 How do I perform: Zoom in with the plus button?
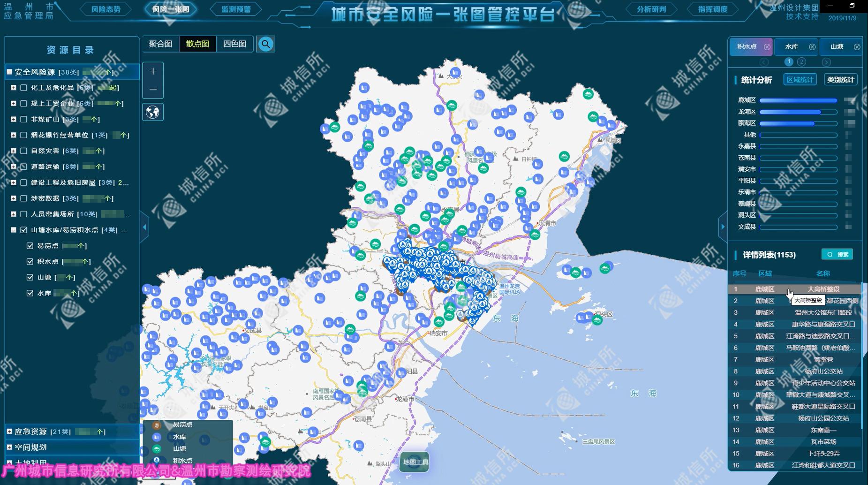tap(153, 71)
